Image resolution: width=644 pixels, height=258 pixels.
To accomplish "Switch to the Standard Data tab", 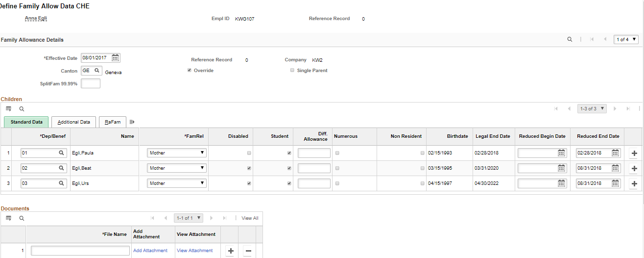I will click(x=26, y=122).
